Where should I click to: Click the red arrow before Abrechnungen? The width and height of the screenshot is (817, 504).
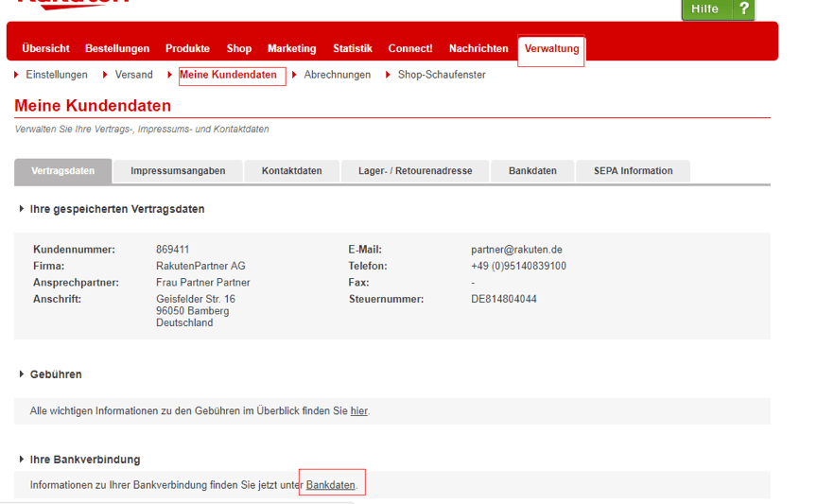[294, 75]
